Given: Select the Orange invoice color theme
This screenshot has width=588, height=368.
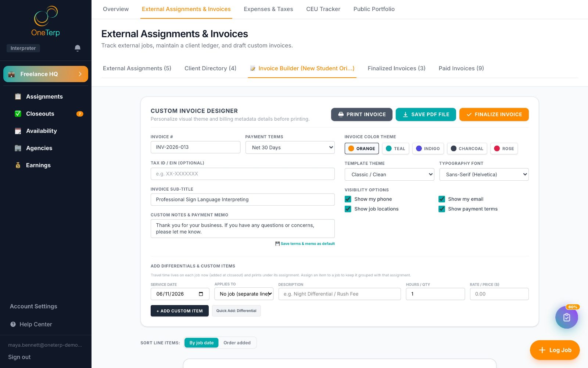Looking at the screenshot, I should point(362,149).
